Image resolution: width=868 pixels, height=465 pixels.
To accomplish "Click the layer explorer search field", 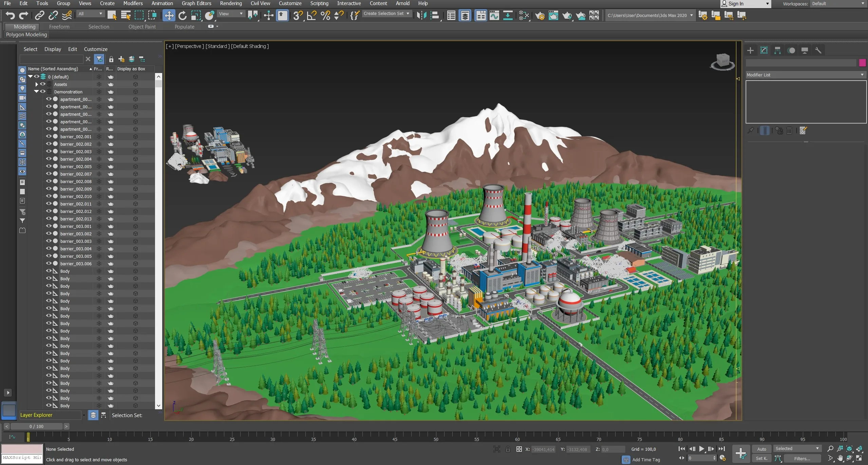I will coord(51,59).
